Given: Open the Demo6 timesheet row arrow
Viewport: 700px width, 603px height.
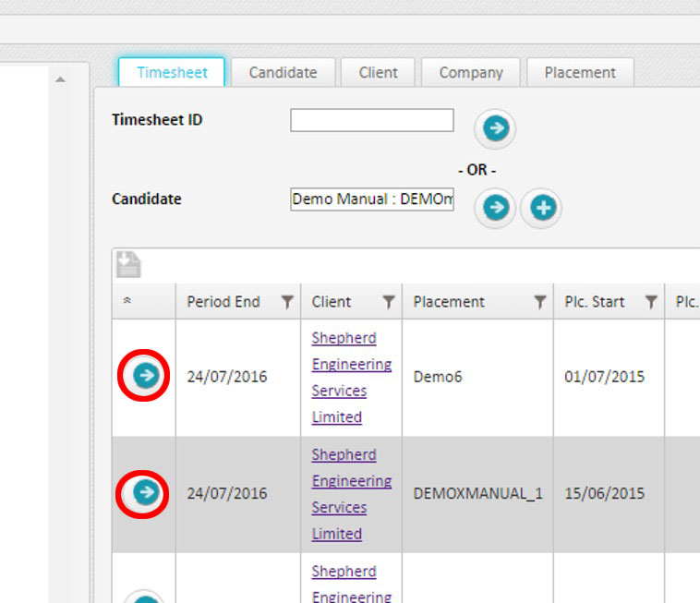Looking at the screenshot, I should coord(145,376).
